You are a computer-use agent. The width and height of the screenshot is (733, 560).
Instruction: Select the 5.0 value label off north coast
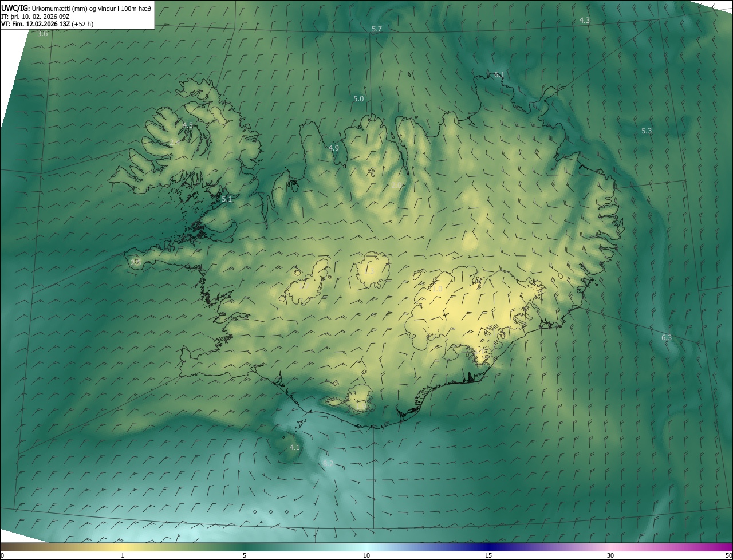pyautogui.click(x=358, y=99)
